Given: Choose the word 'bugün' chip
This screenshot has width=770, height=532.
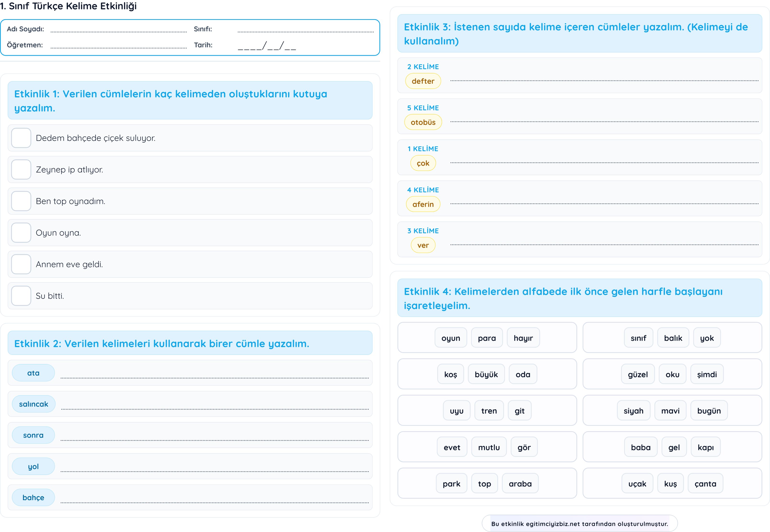Looking at the screenshot, I should pyautogui.click(x=709, y=411).
